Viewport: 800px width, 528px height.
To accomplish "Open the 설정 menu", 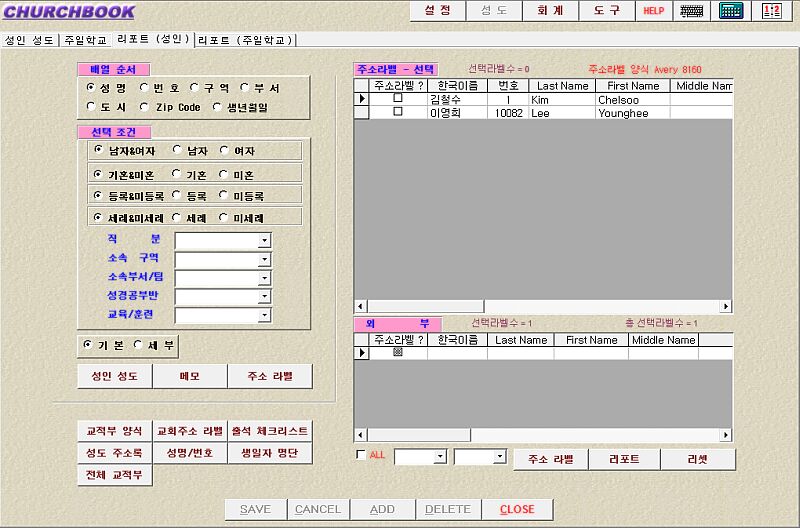I will click(x=438, y=11).
